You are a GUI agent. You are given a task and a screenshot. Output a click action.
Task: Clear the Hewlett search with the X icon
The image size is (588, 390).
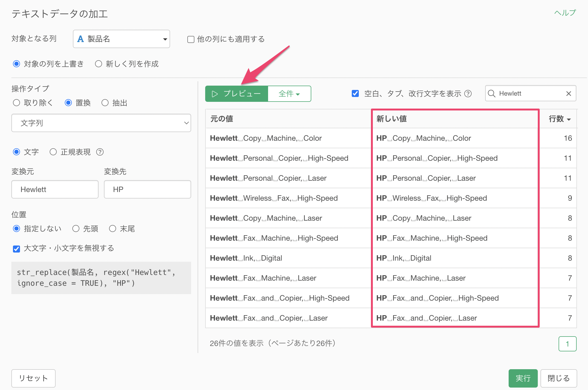point(569,93)
